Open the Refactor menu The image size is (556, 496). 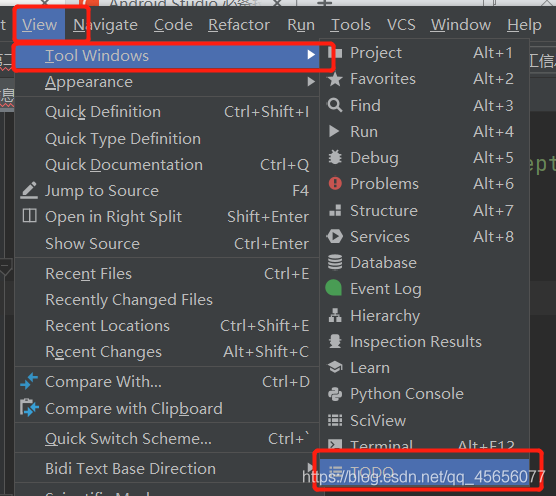pyautogui.click(x=239, y=25)
